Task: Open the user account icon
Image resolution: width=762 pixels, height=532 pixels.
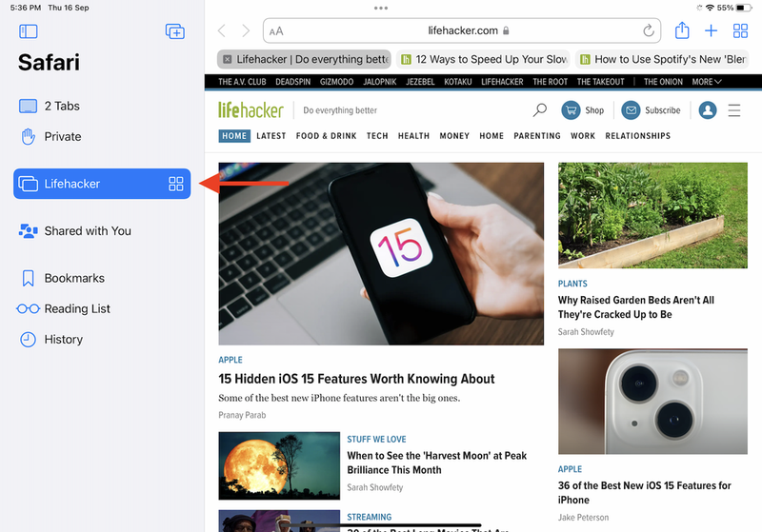Action: click(708, 110)
